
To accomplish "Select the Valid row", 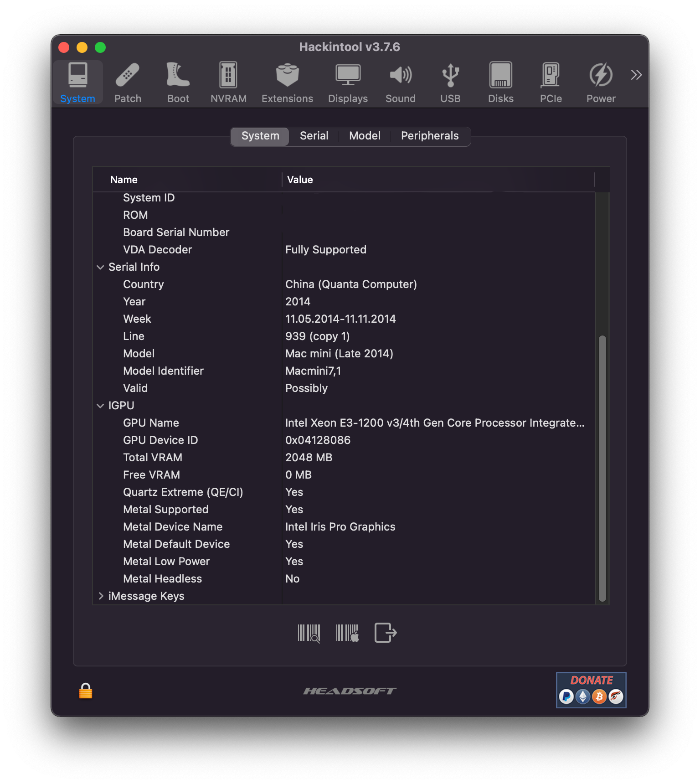I will 344,388.
